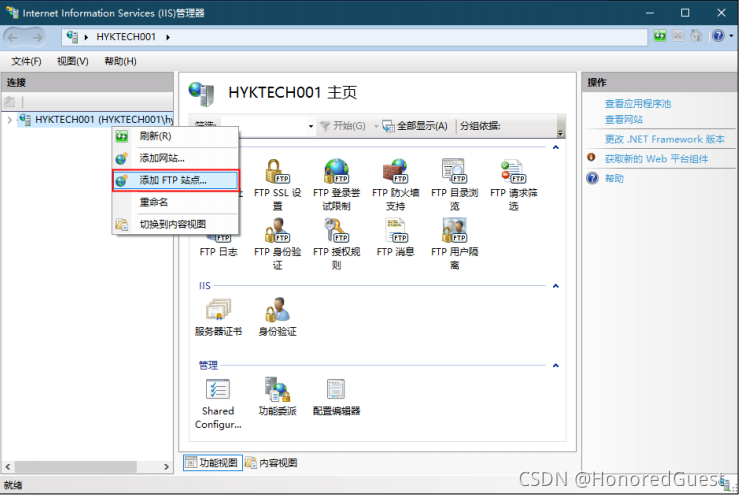This screenshot has height=497, width=740.
Task: Click connections pane create connection icon
Action: coord(9,101)
